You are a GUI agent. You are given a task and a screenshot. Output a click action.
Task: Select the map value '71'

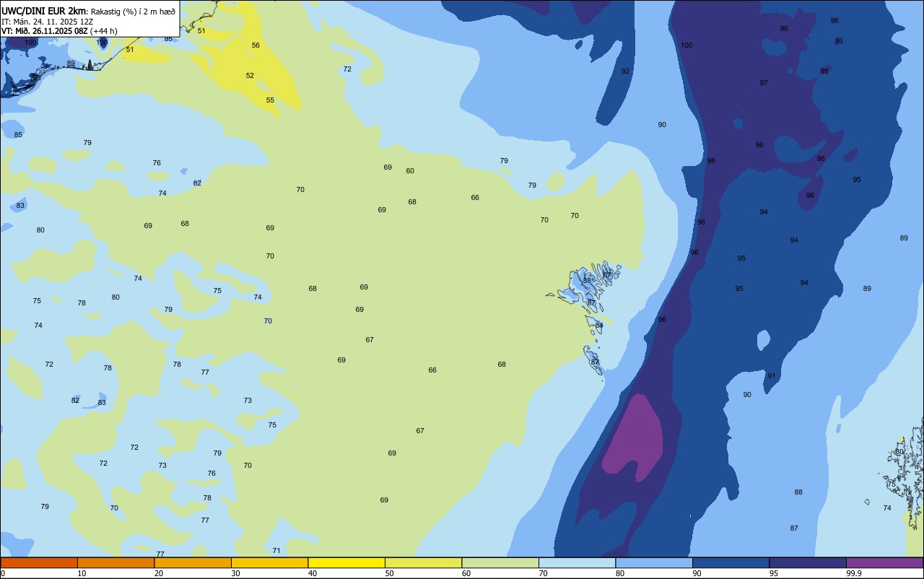pos(276,551)
